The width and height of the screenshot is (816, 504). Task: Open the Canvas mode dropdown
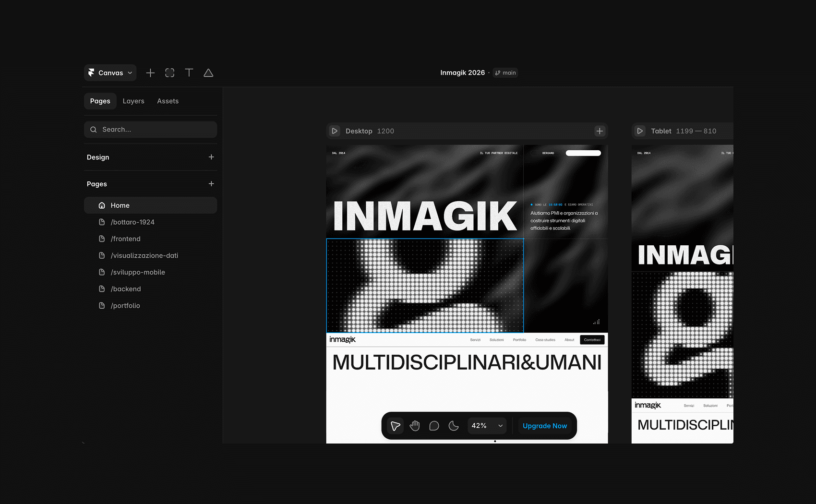pyautogui.click(x=110, y=73)
